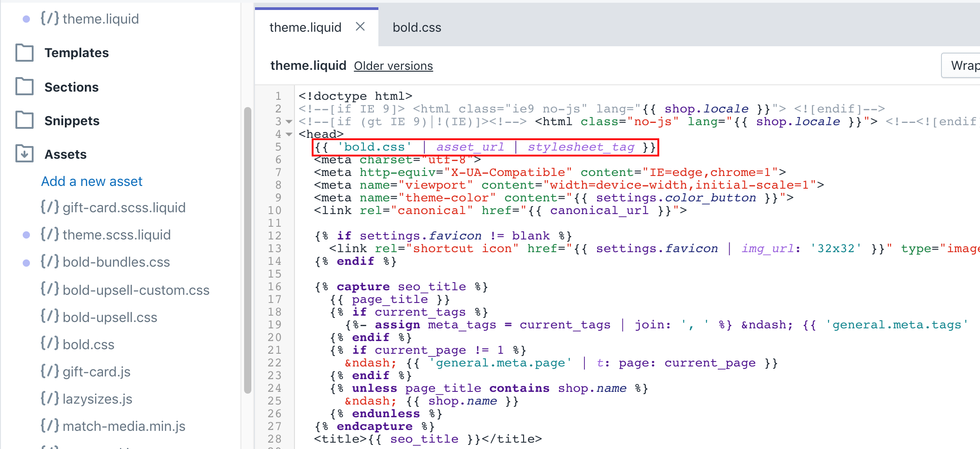Screen dimensions: 980x449
Task: Click line number 5 in gutter
Action: pyautogui.click(x=278, y=147)
